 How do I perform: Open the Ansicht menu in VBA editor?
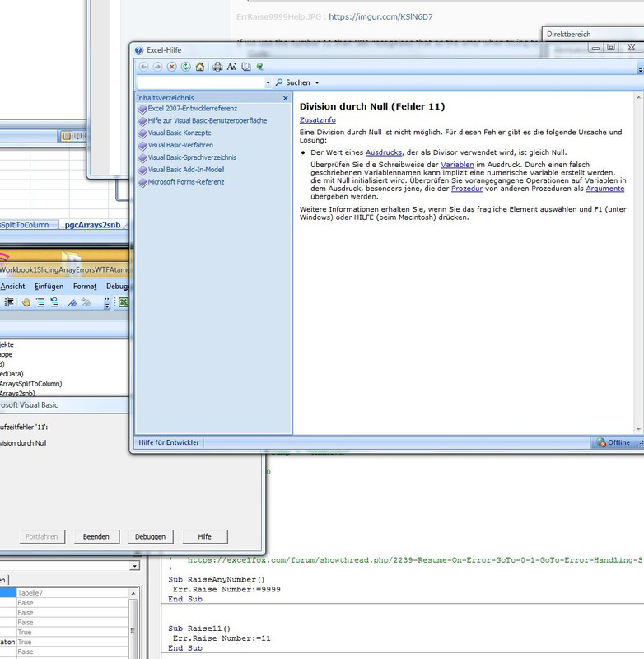tap(12, 287)
